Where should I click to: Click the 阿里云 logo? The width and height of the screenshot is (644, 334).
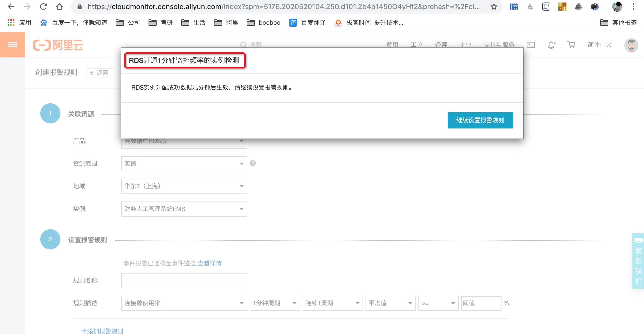58,45
